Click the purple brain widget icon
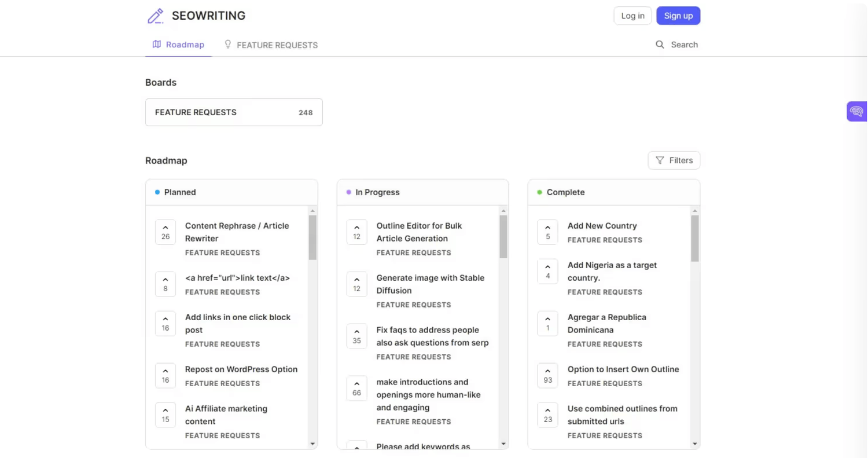868x458 pixels. 856,111
